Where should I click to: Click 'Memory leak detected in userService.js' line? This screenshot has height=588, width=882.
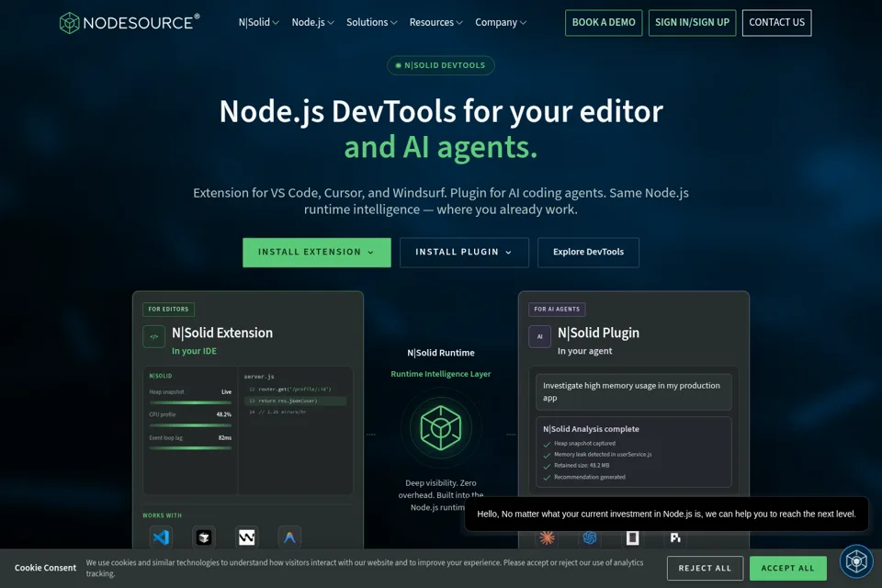pyautogui.click(x=603, y=454)
